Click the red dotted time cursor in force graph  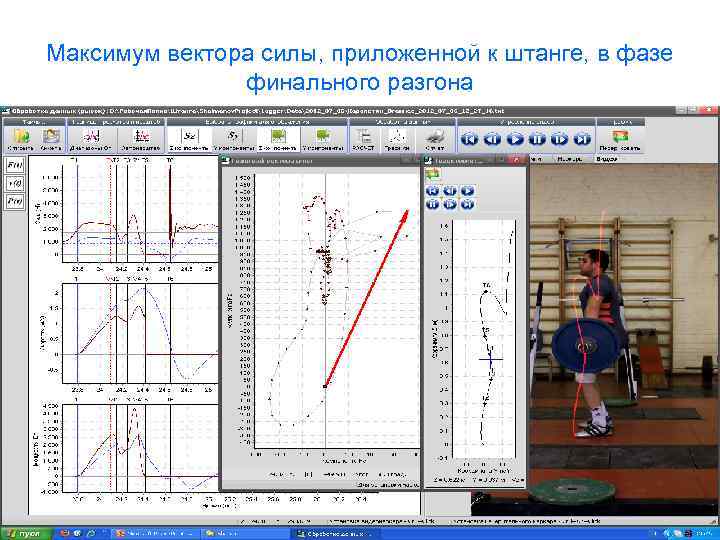111,214
